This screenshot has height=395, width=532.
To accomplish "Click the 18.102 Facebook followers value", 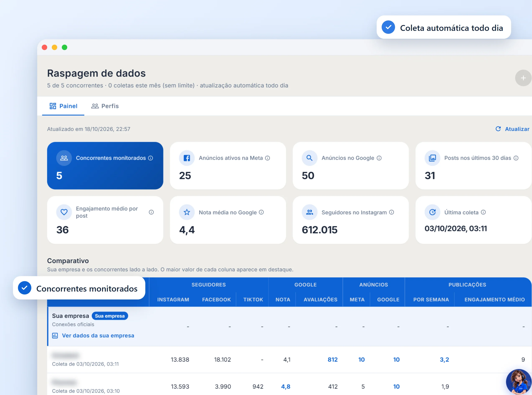I will coord(222,360).
